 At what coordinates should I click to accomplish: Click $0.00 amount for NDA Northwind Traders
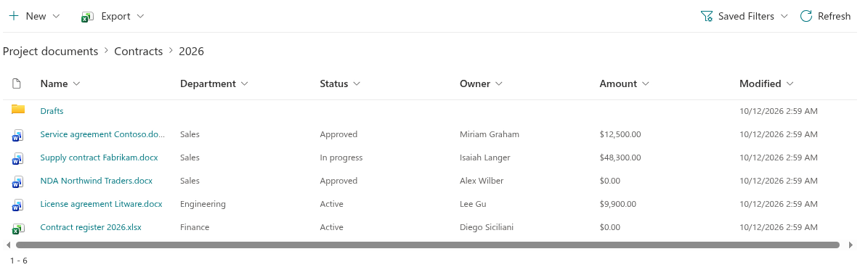(610, 181)
